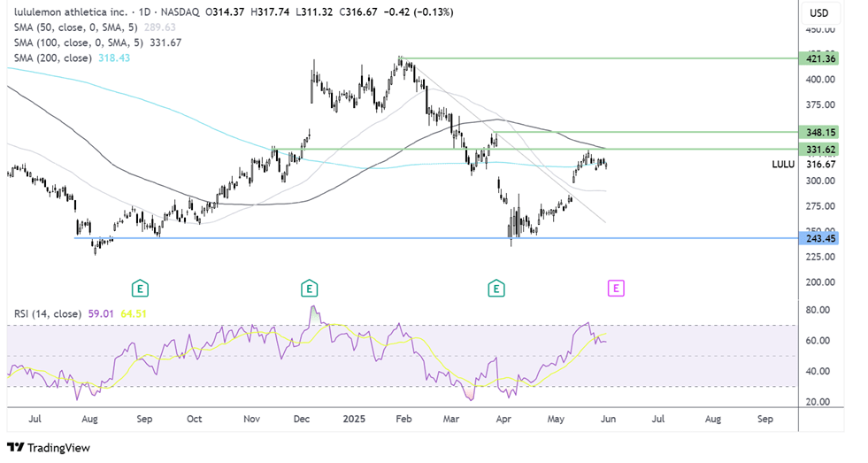Click the 80.00 RSI axis label
This screenshot has height=463, width=868.
tap(818, 310)
